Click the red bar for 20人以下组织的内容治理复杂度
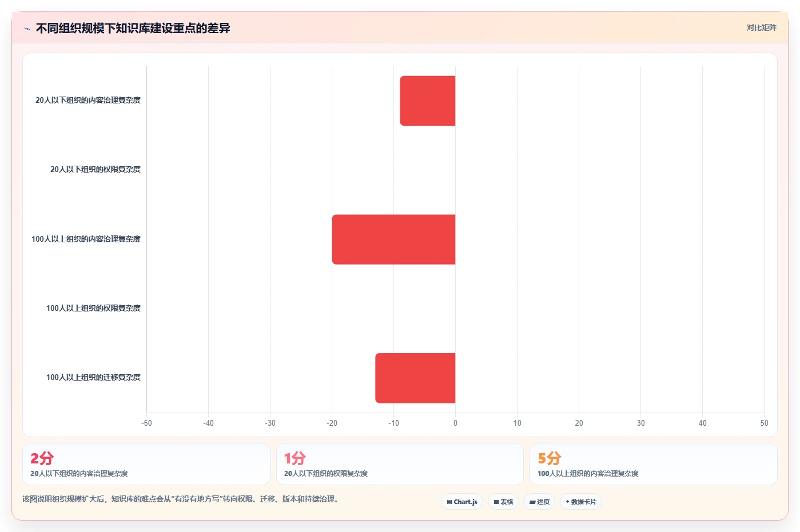 [x=428, y=101]
